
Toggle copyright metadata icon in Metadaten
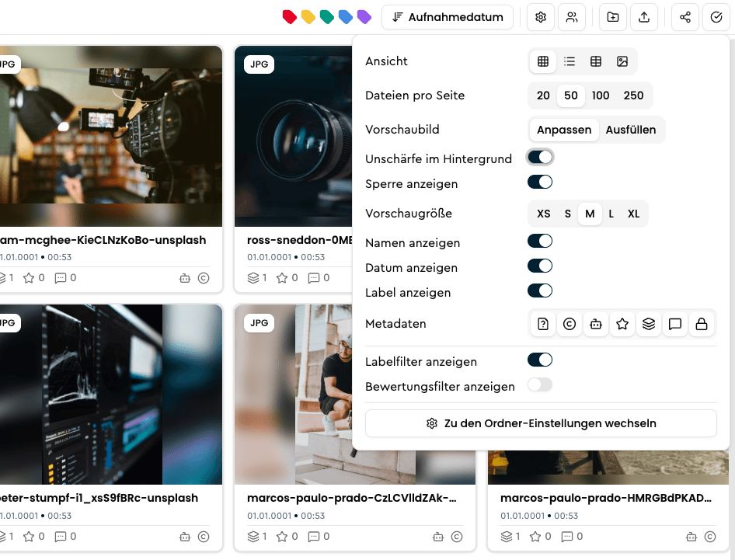coord(569,324)
